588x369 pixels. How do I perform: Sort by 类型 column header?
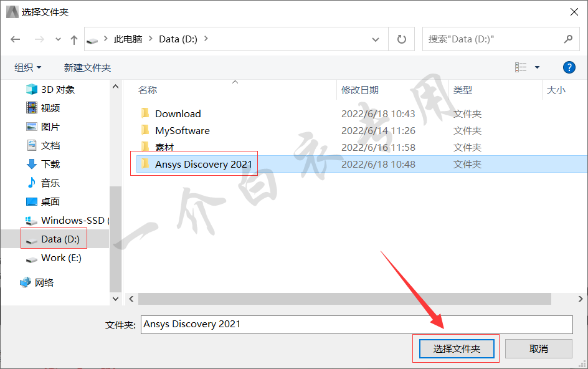(x=462, y=90)
